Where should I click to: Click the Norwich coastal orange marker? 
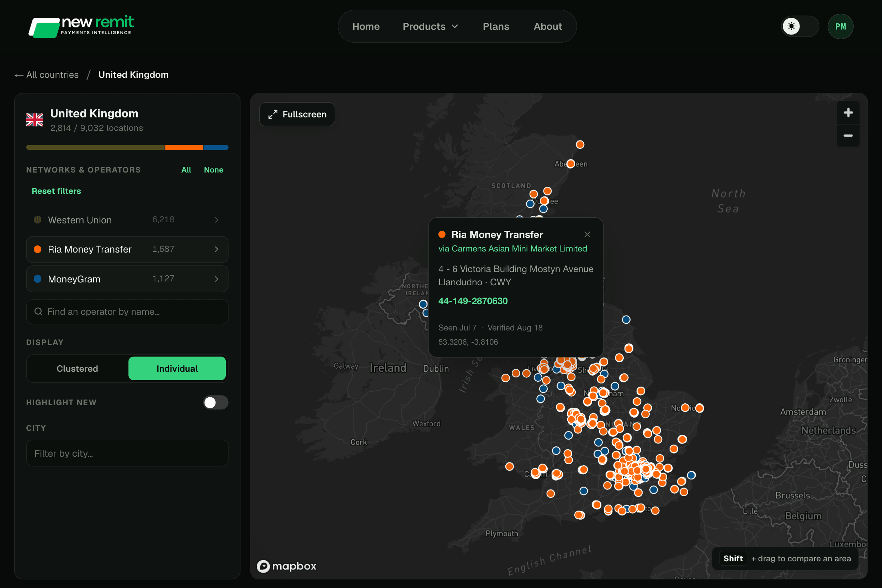point(699,408)
